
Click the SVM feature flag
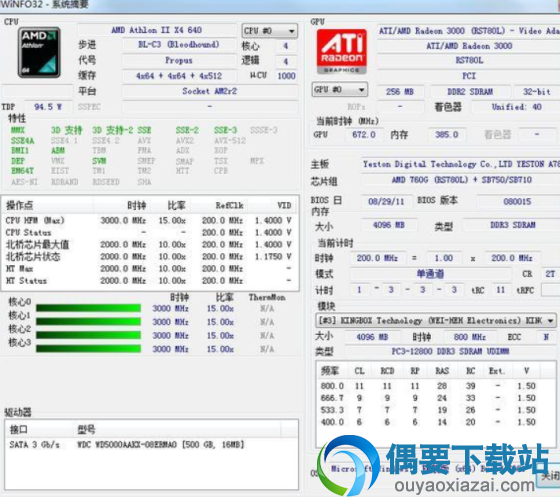(99, 161)
